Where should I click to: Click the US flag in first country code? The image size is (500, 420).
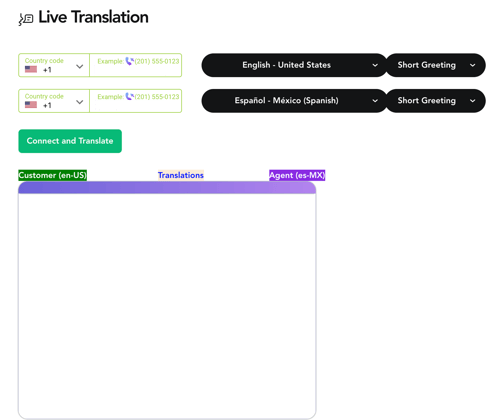click(x=31, y=69)
